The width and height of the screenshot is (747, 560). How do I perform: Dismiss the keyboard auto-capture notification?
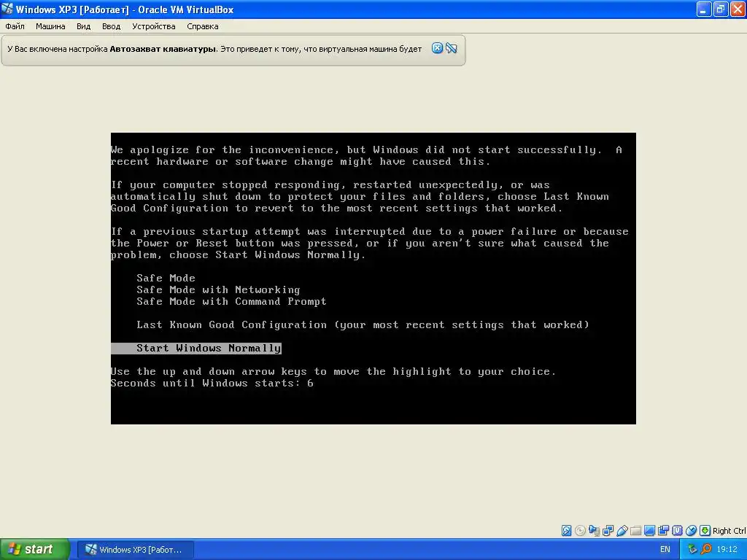pos(437,48)
